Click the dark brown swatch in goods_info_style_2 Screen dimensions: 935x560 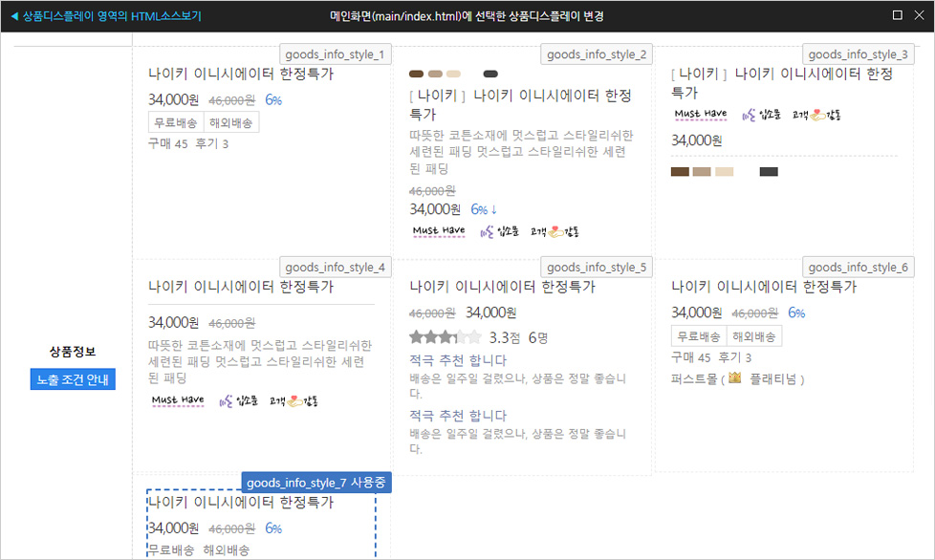pos(416,74)
